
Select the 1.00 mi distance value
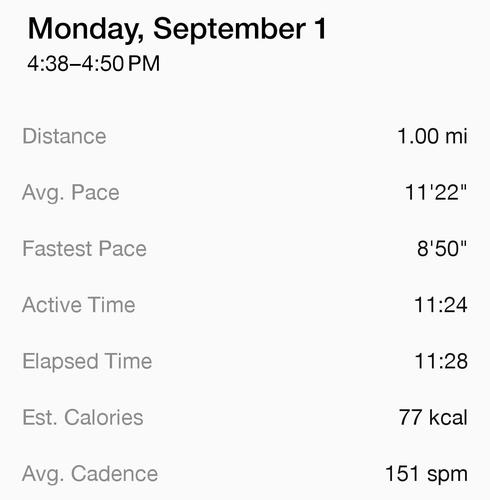(432, 136)
